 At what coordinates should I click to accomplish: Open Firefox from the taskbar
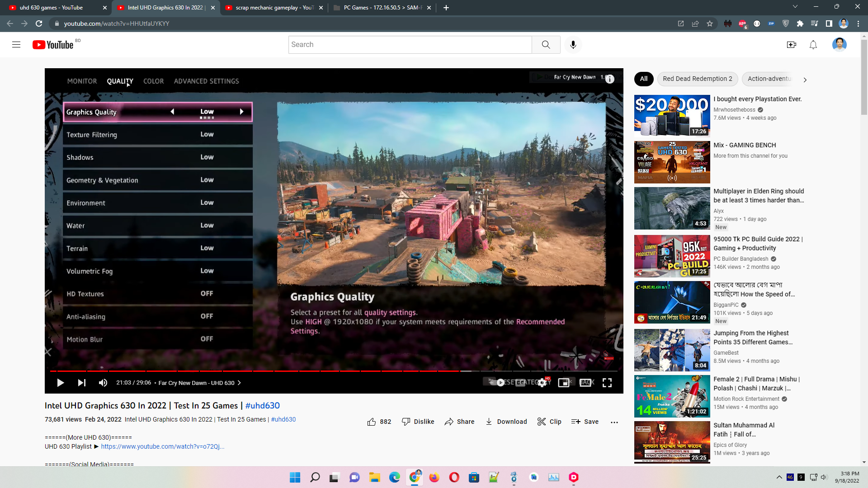[x=434, y=477]
